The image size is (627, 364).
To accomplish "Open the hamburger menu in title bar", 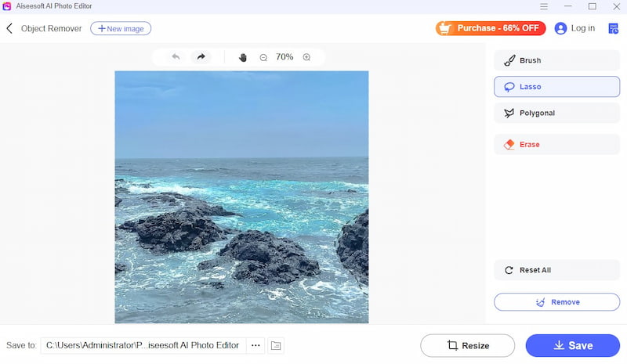I will (x=544, y=6).
